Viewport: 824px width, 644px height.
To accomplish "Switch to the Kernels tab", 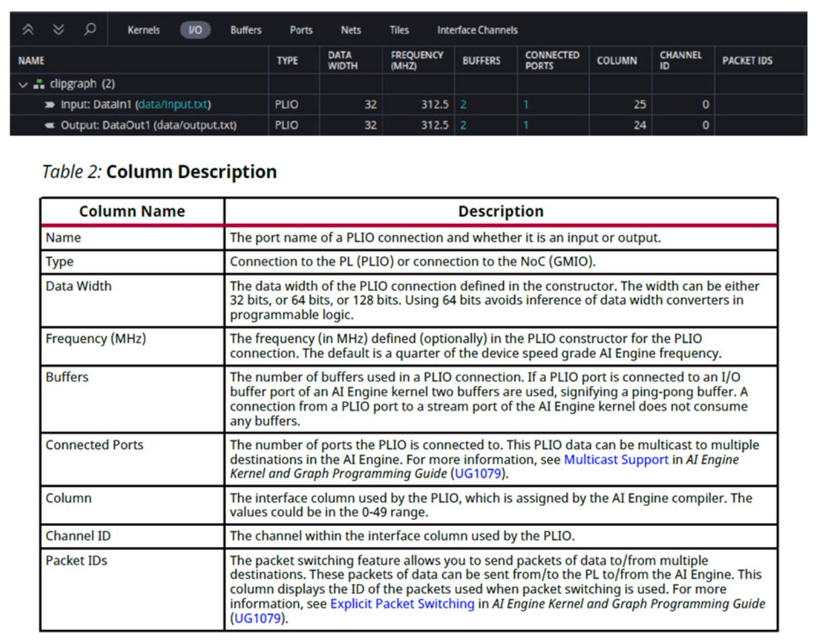I will coord(144,30).
